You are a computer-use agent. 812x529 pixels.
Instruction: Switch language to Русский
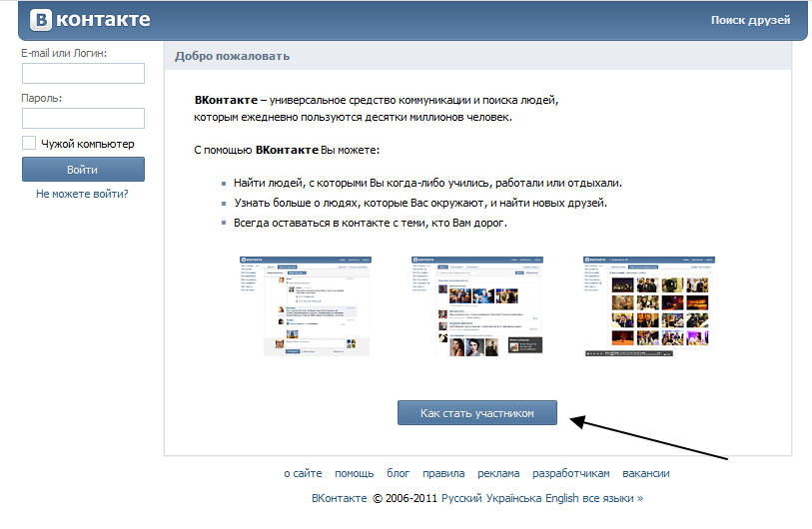(x=461, y=498)
